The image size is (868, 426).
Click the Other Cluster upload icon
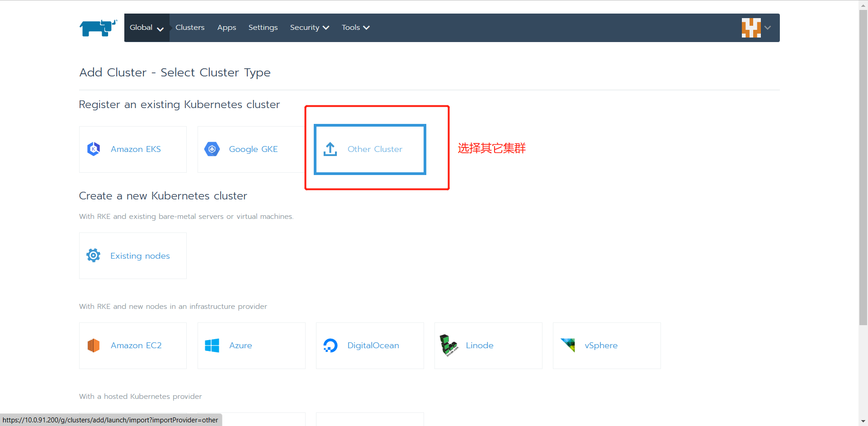(330, 149)
